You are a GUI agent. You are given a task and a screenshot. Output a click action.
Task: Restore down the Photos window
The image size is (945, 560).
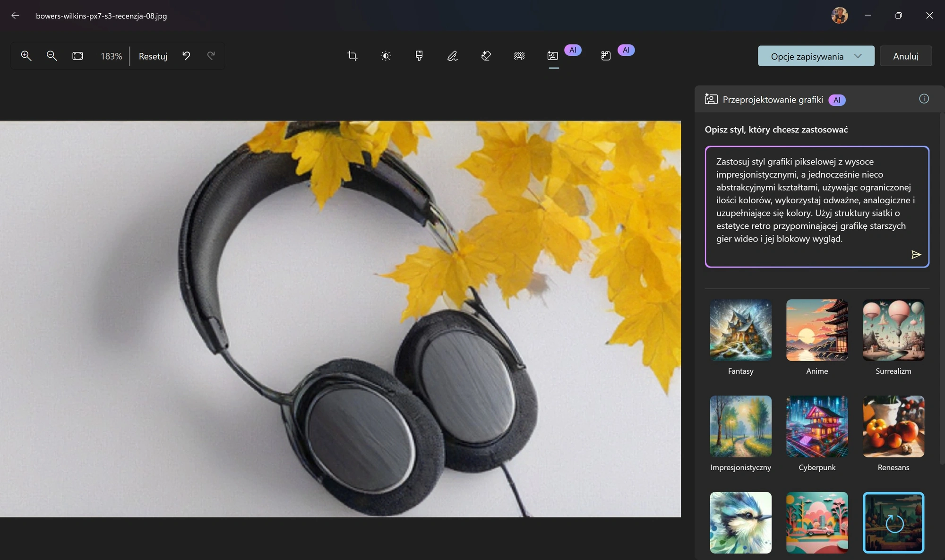click(x=898, y=16)
